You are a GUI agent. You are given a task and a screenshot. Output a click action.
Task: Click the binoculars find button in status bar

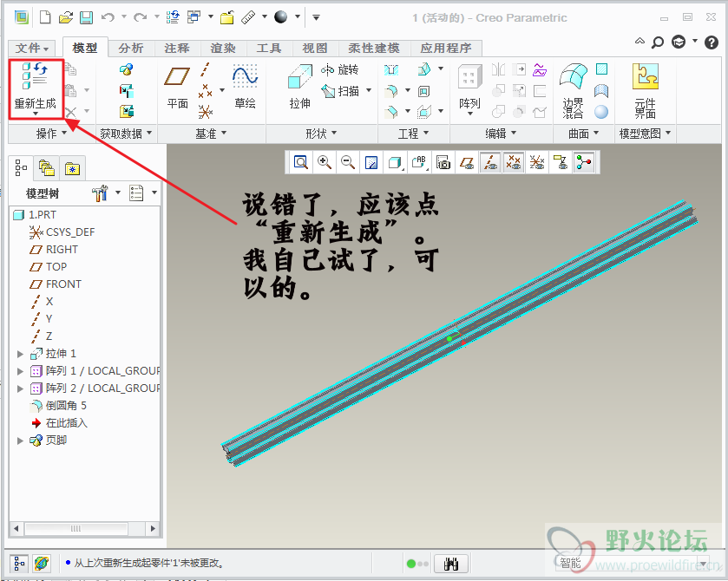pyautogui.click(x=451, y=564)
